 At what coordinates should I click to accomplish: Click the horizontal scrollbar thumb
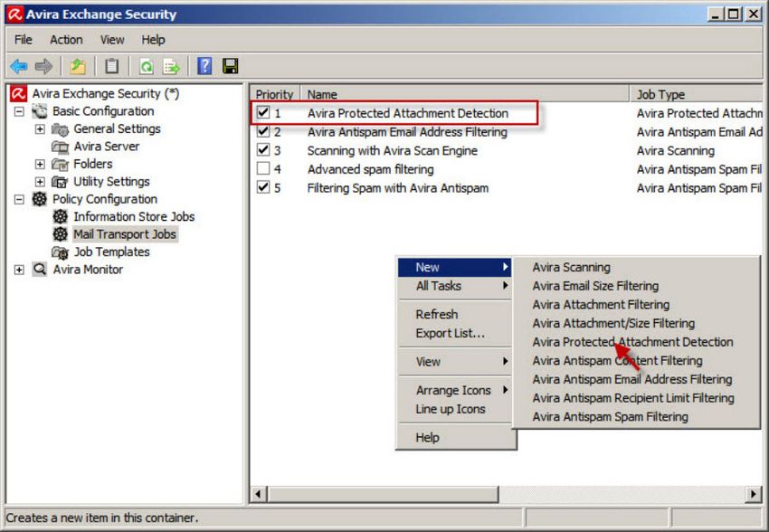(383, 494)
